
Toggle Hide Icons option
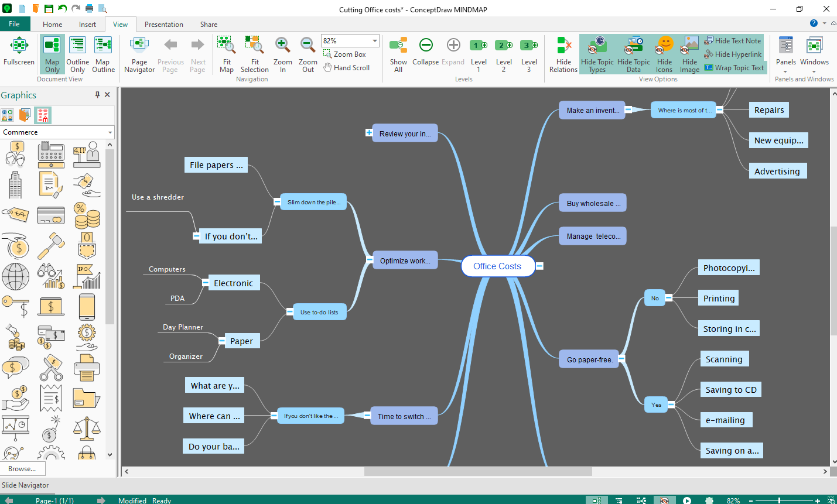(664, 54)
